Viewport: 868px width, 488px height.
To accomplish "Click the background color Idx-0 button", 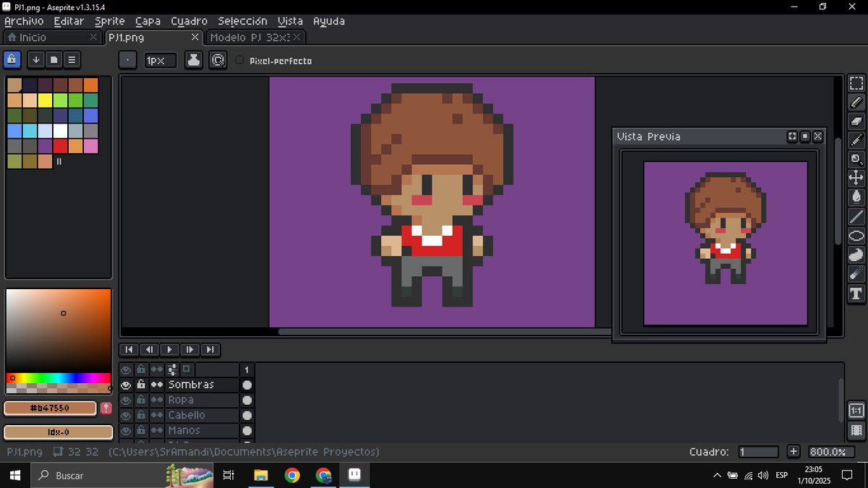I will point(58,432).
